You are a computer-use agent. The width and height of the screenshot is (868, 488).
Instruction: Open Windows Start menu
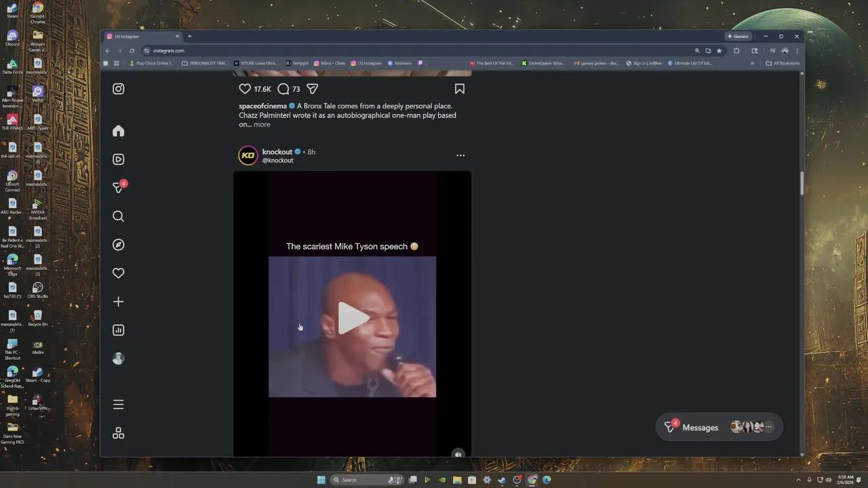pos(321,480)
